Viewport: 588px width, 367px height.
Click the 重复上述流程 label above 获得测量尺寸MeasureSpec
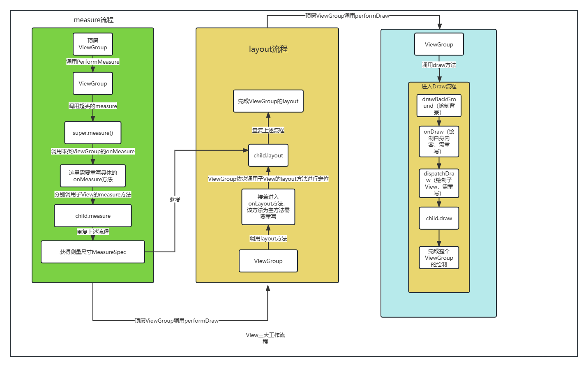pyautogui.click(x=93, y=232)
